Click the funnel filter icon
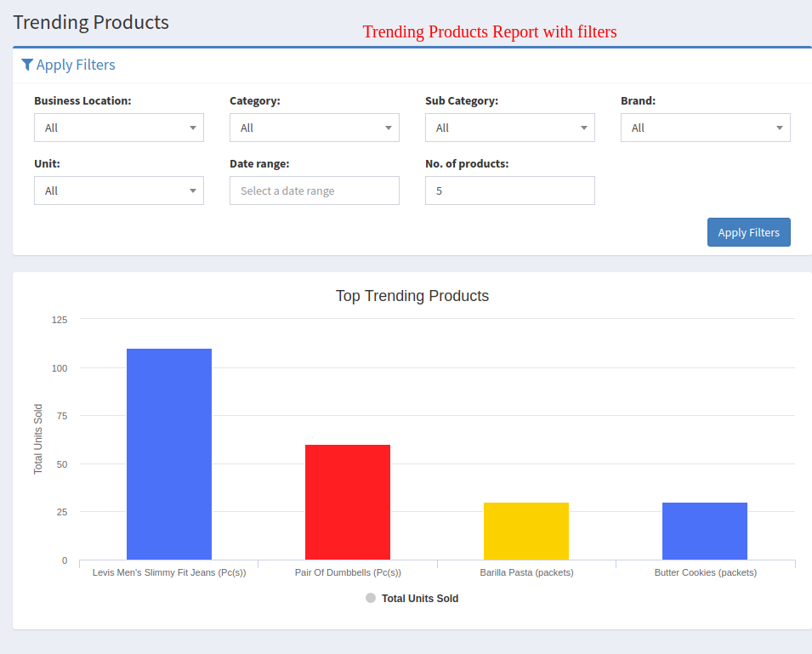This screenshot has width=812, height=654. (x=27, y=65)
